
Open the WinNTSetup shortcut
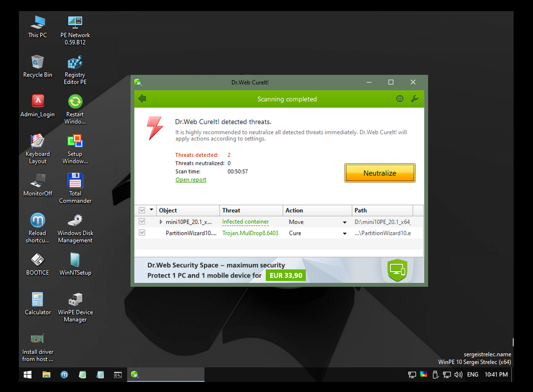[75, 264]
